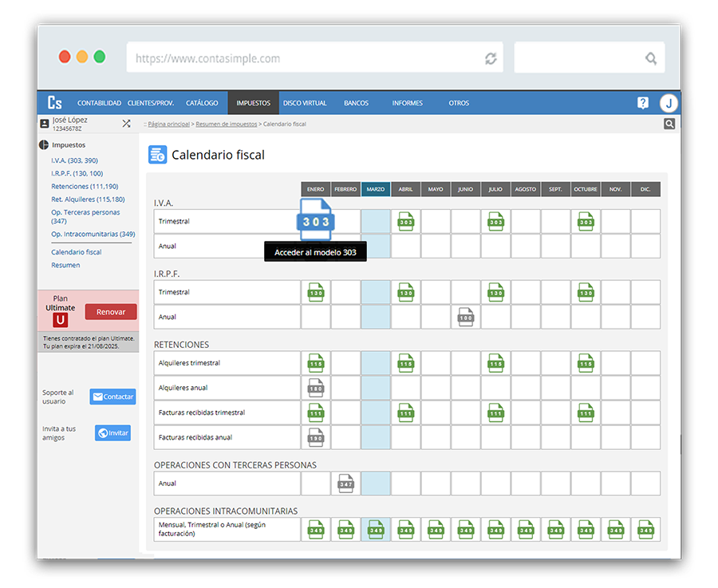Viewport: 718px width, 588px height.
Task: Click the gray model 180 icon under Alquileres anual
Action: [x=316, y=389]
